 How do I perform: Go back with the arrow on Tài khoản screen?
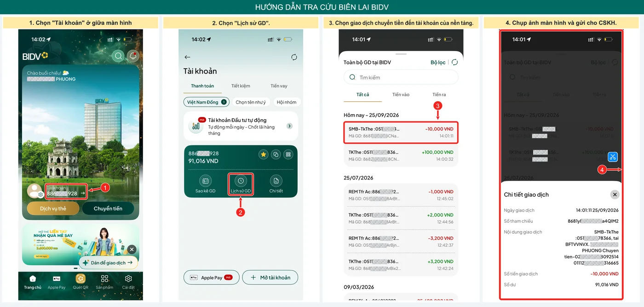(x=187, y=57)
